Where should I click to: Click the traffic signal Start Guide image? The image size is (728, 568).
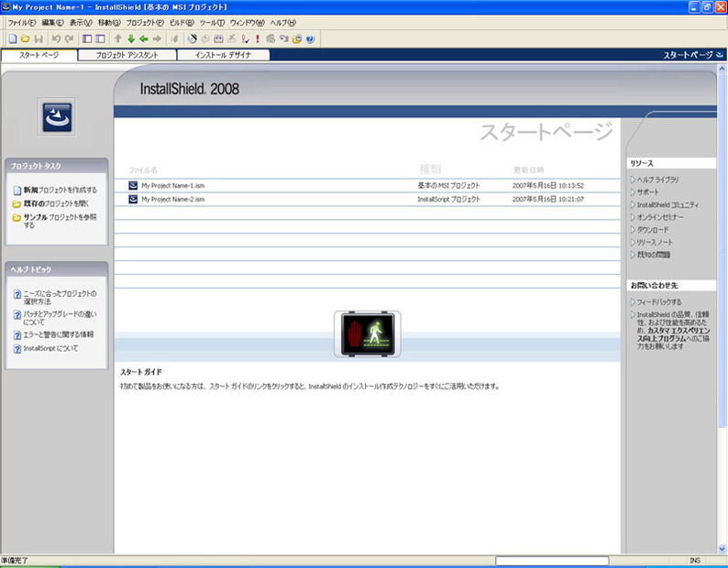368,334
